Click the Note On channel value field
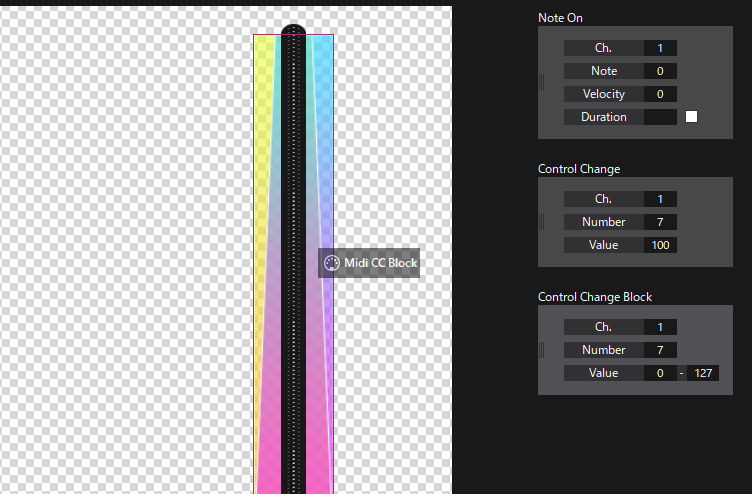 point(660,48)
